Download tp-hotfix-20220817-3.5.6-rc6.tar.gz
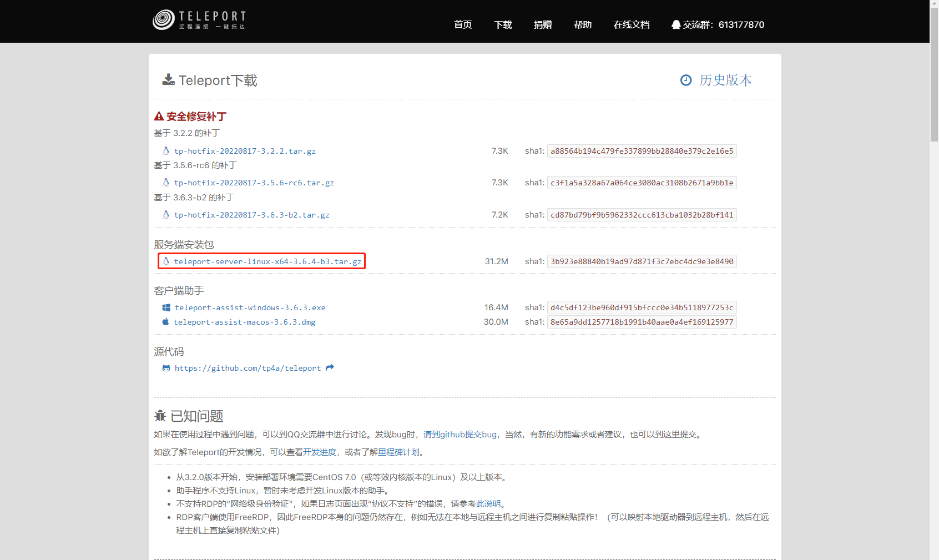The image size is (939, 560). point(254,183)
